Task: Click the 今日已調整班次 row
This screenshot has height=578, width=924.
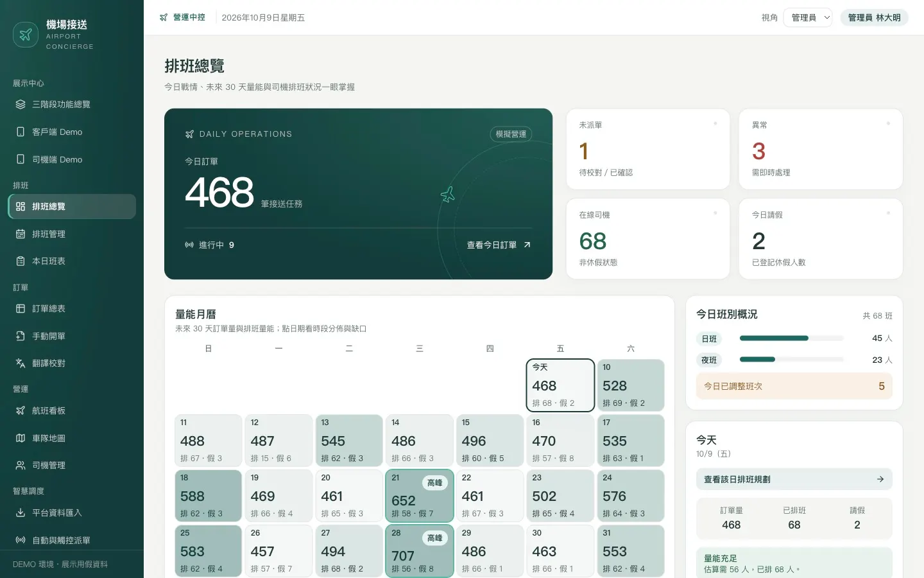Action: [x=794, y=386]
